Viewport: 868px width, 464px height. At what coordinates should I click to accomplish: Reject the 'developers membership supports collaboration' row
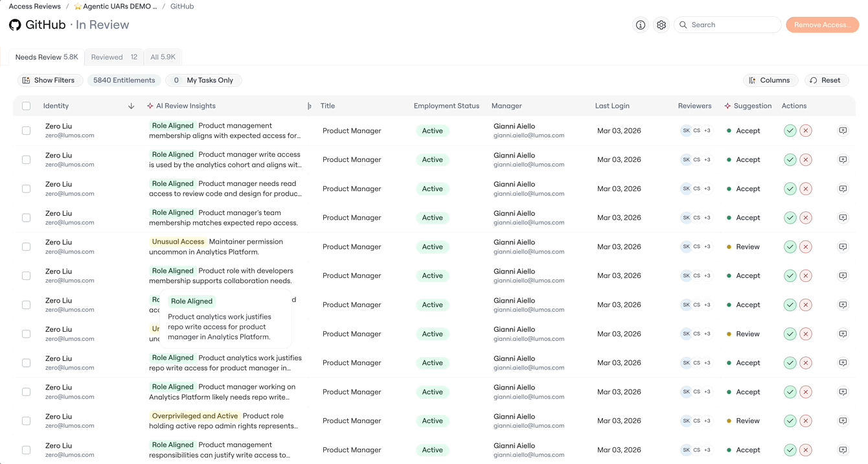click(x=806, y=275)
